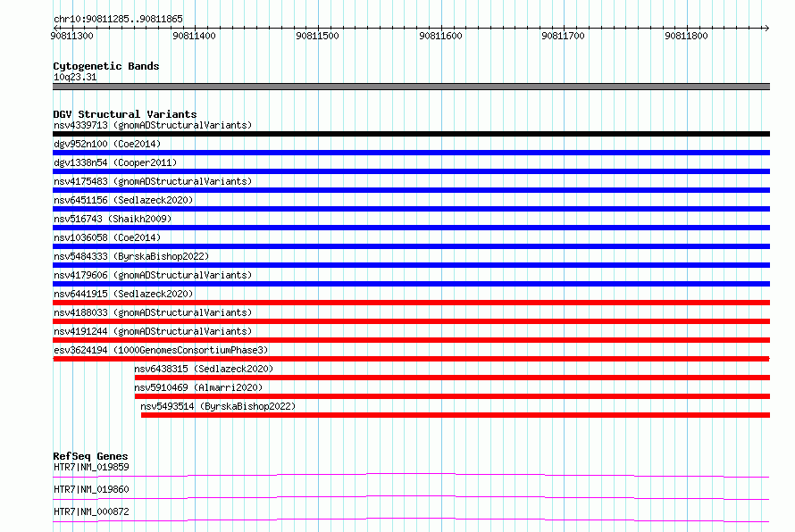Image resolution: width=795 pixels, height=532 pixels.
Task: Click the magenta HTR7|NM_000872 transcript line
Action: 411,520
